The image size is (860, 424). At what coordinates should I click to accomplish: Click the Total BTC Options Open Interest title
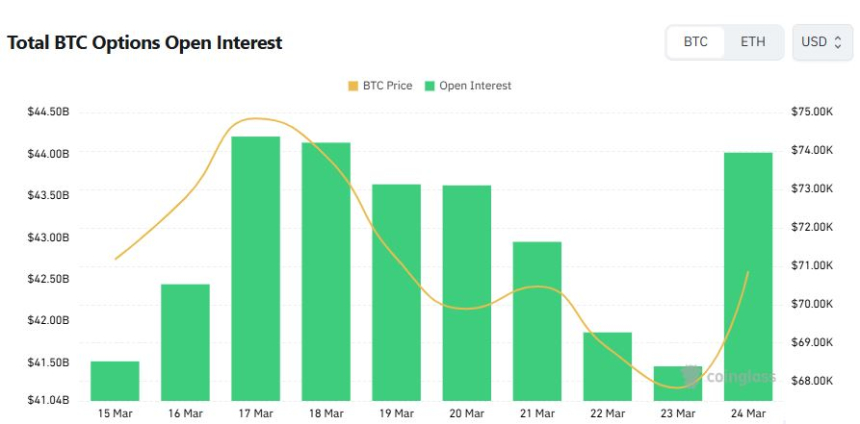tap(145, 43)
